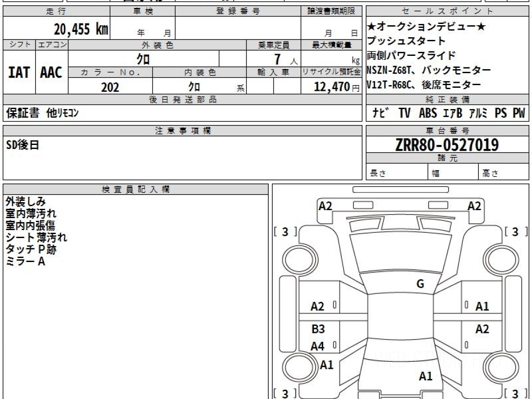Click the B3 damage mark on the diagram
Image resolution: width=532 pixels, height=399 pixels.
[x=318, y=329]
